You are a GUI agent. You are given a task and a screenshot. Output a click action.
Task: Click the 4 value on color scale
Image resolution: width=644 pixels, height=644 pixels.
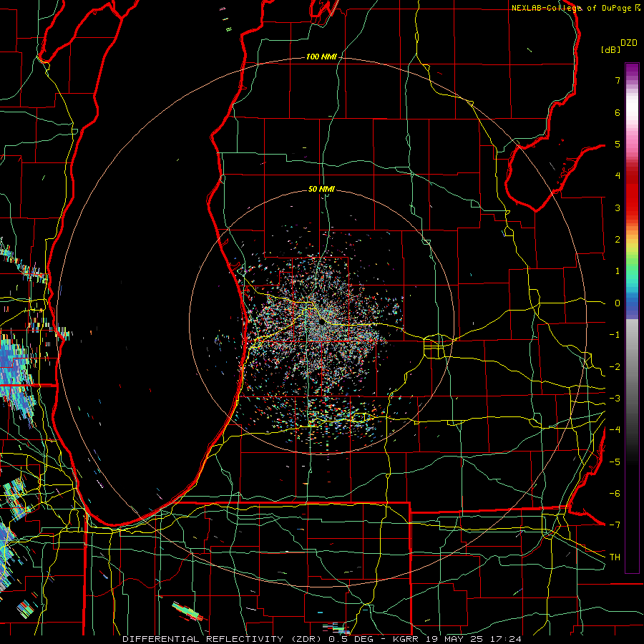tap(618, 176)
